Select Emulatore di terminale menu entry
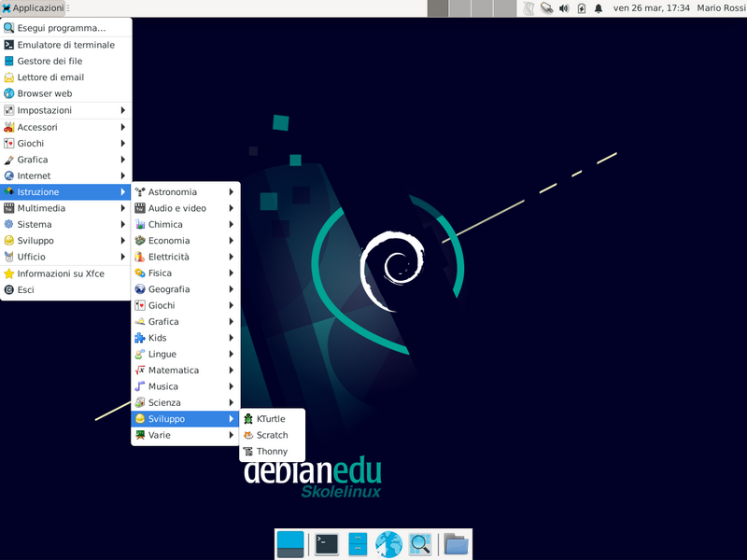This screenshot has width=747, height=560. click(65, 45)
